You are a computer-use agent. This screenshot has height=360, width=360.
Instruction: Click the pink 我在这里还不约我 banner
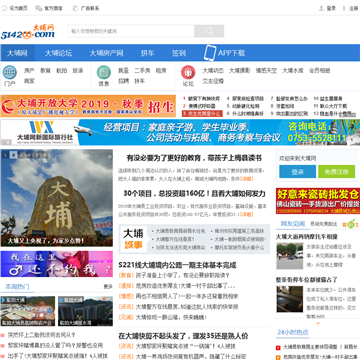[x=57, y=264]
